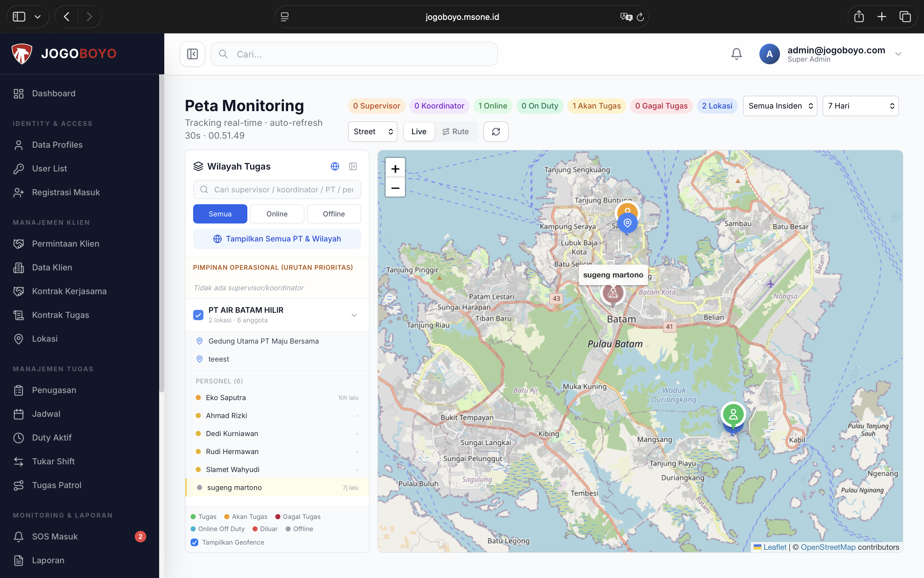Image resolution: width=924 pixels, height=578 pixels.
Task: Switch to Rute mode
Action: [x=456, y=132]
